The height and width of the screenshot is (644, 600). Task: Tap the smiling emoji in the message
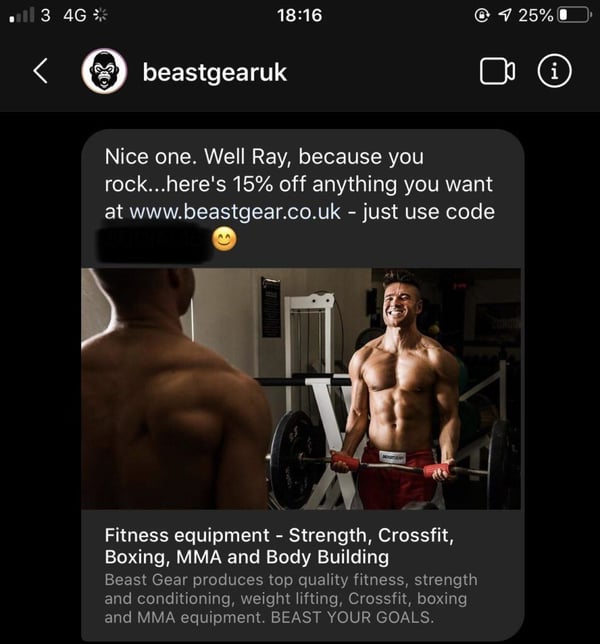coord(224,239)
